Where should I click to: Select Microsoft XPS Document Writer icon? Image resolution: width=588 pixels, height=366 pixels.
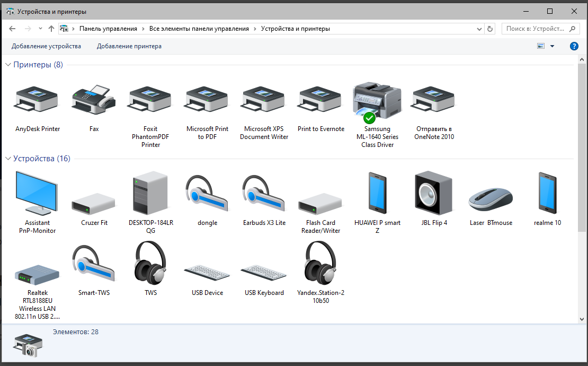tap(264, 100)
